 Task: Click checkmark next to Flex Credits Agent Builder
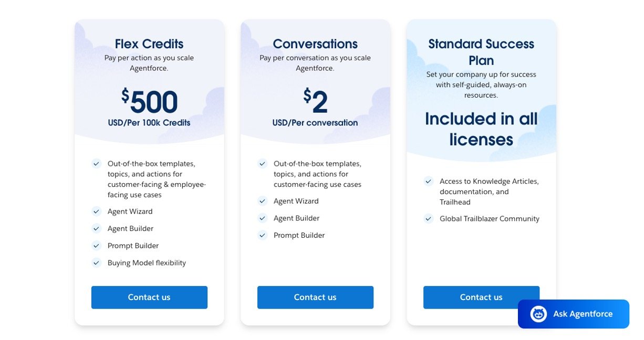tap(97, 229)
